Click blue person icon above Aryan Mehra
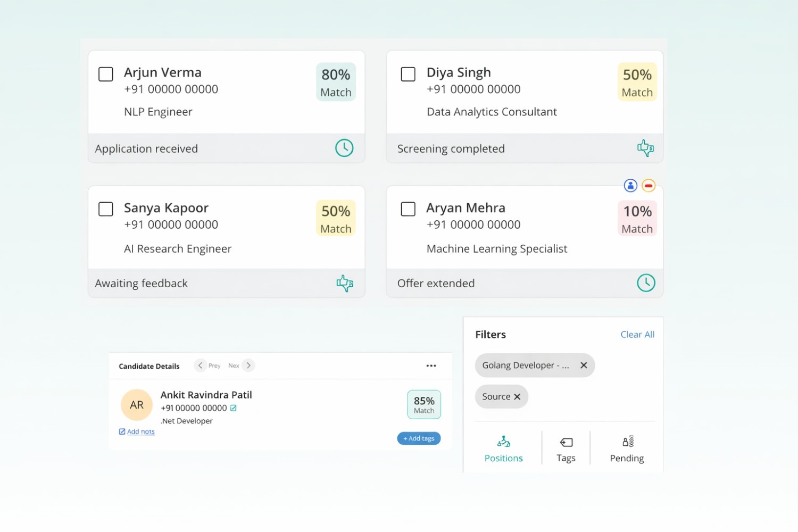Screen dimensions: 798x532 click(630, 186)
